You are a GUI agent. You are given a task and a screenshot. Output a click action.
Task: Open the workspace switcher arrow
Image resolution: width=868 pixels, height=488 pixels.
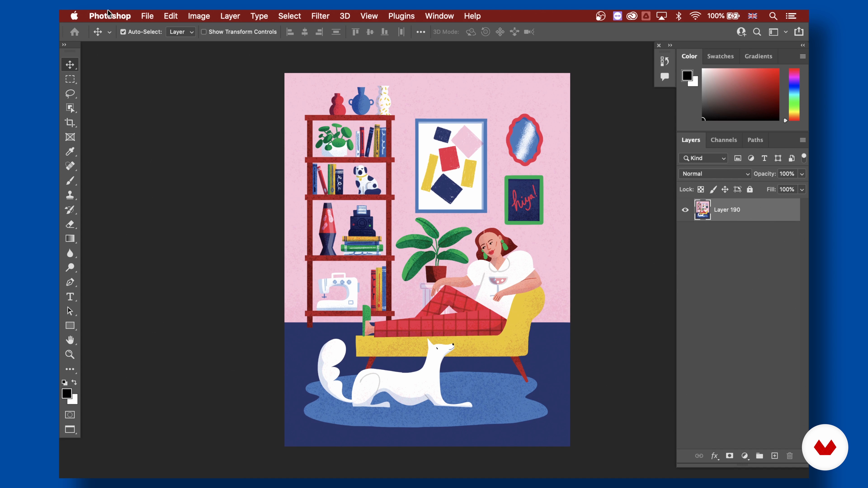786,32
